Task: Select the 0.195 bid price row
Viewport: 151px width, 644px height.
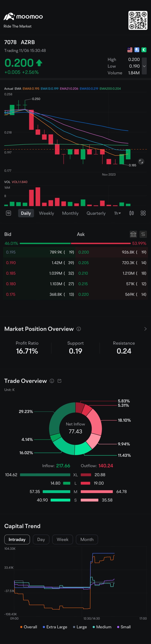Action: pyautogui.click(x=39, y=252)
